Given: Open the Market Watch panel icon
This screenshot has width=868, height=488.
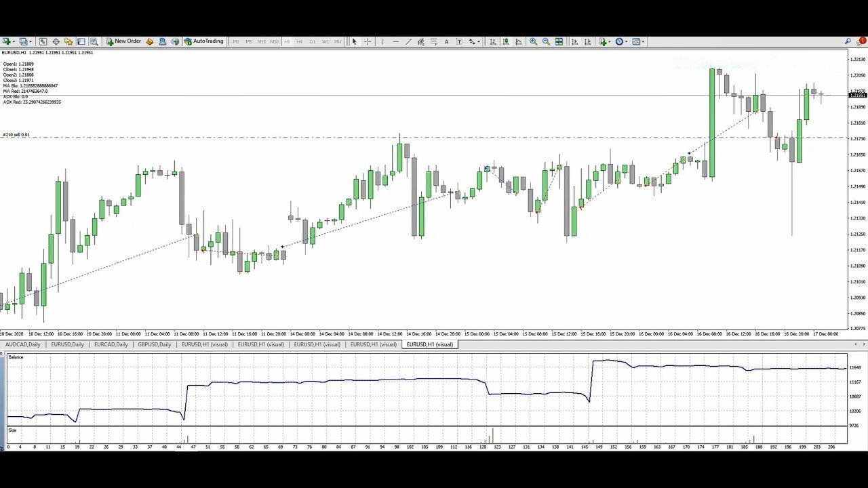Looking at the screenshot, I should tap(43, 41).
